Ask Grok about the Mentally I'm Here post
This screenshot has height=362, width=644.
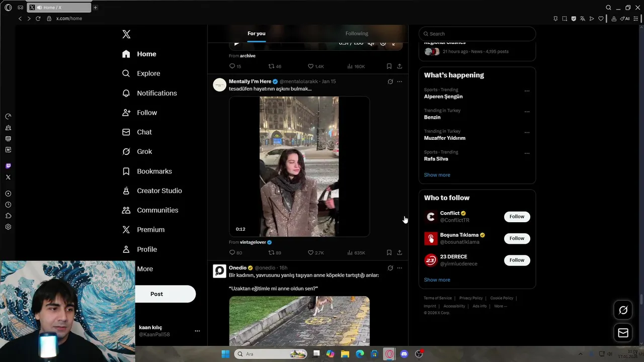(390, 81)
